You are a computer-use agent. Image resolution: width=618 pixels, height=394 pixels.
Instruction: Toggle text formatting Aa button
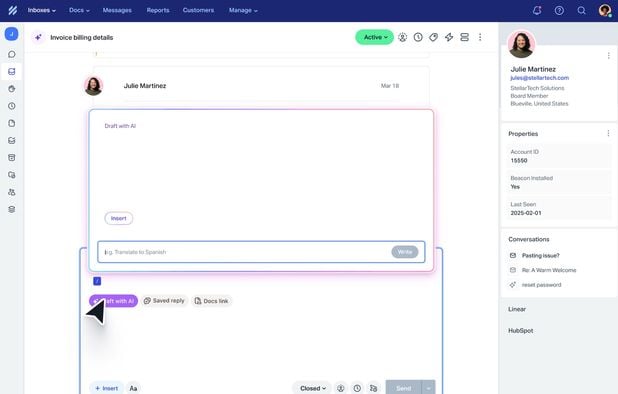click(133, 388)
